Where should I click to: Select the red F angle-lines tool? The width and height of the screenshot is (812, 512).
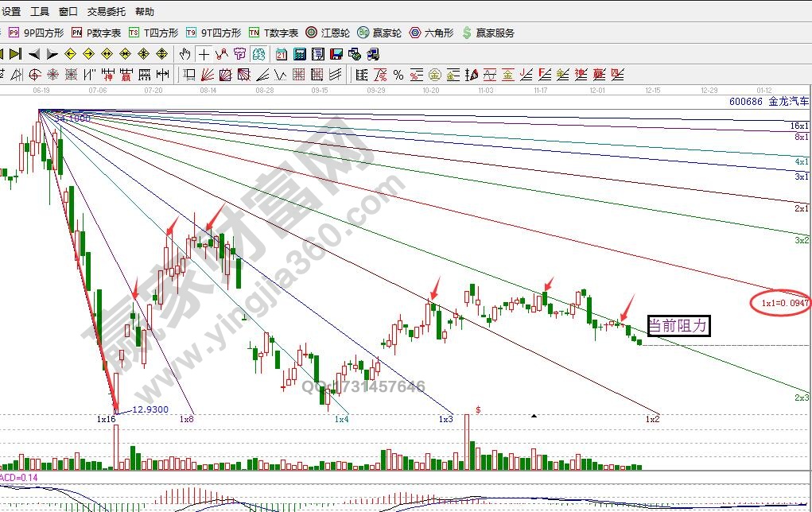click(x=544, y=75)
